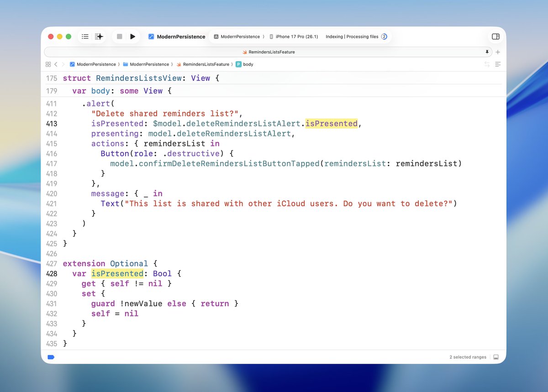The image size is (548, 392).
Task: Select the RemindersListsFeature editor tab
Action: [269, 52]
